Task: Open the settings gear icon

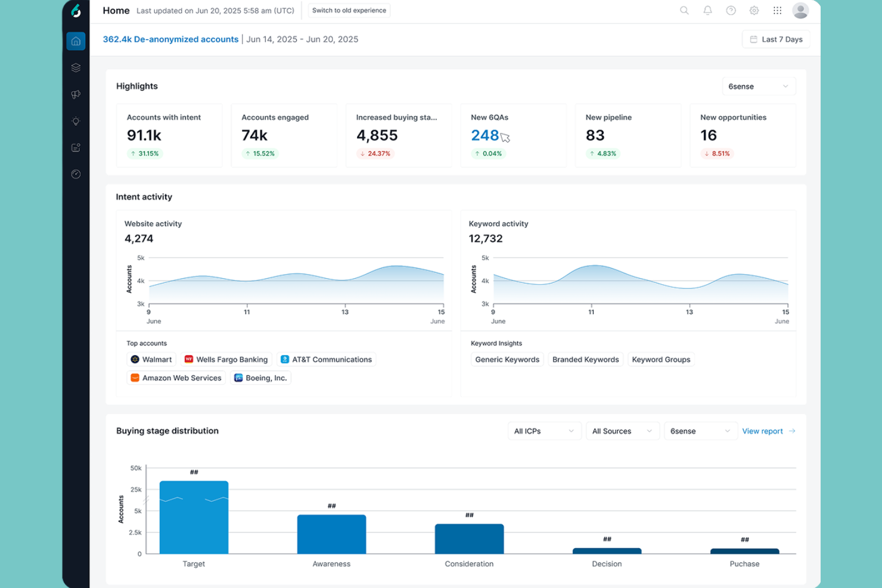Action: (x=754, y=10)
